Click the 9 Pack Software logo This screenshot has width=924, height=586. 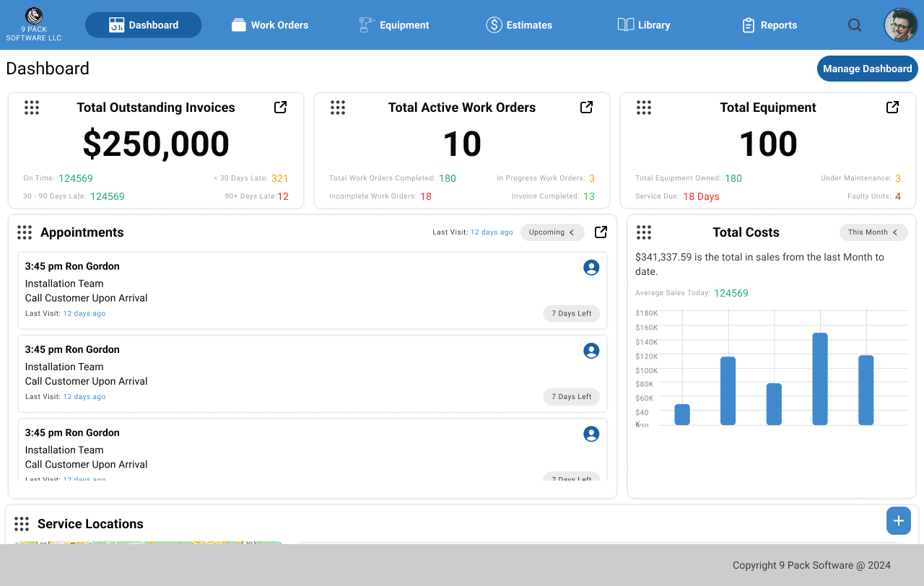(34, 25)
